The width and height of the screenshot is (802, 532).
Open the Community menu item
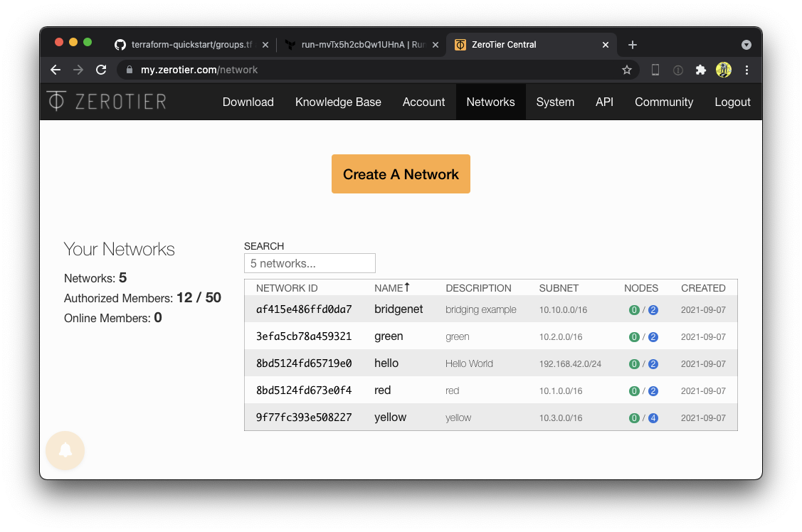[x=664, y=102]
